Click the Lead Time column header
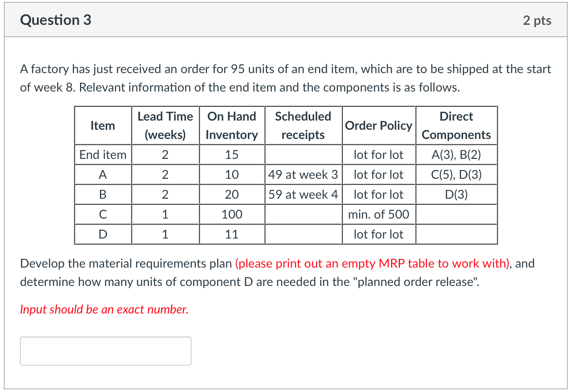570x392 pixels. pyautogui.click(x=165, y=125)
